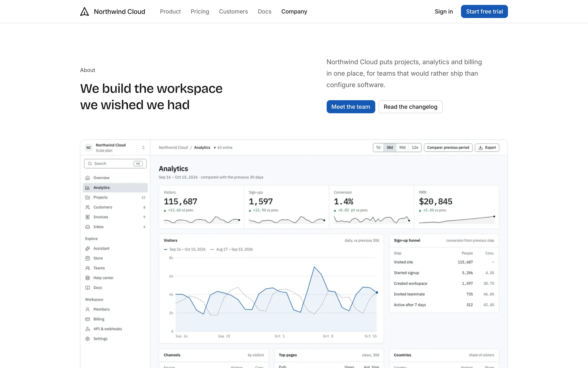Click the Assistant sparkle icon
This screenshot has height=368, width=588.
tap(87, 248)
